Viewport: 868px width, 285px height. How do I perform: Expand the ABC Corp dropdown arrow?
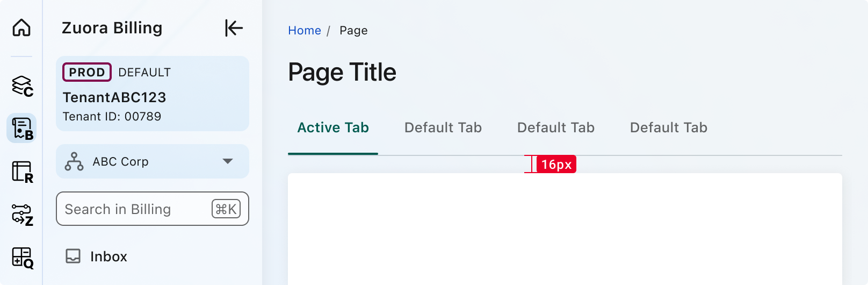click(228, 161)
